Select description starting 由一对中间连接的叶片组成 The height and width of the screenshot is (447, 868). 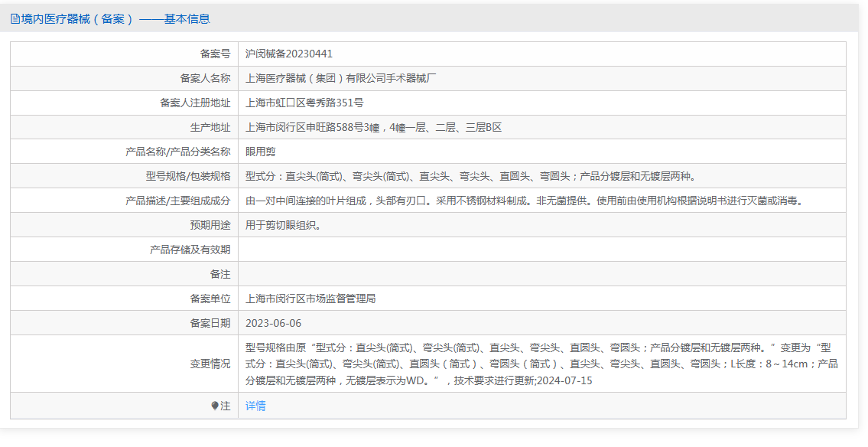coord(524,201)
